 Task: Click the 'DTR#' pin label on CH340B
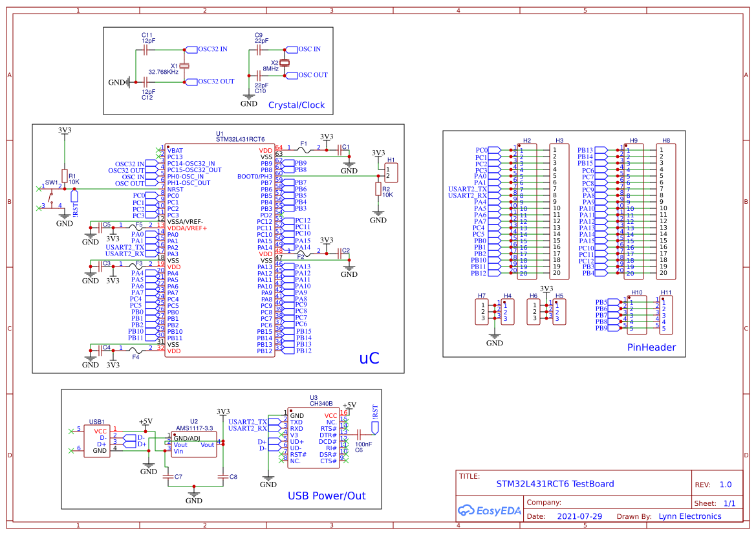(x=329, y=435)
